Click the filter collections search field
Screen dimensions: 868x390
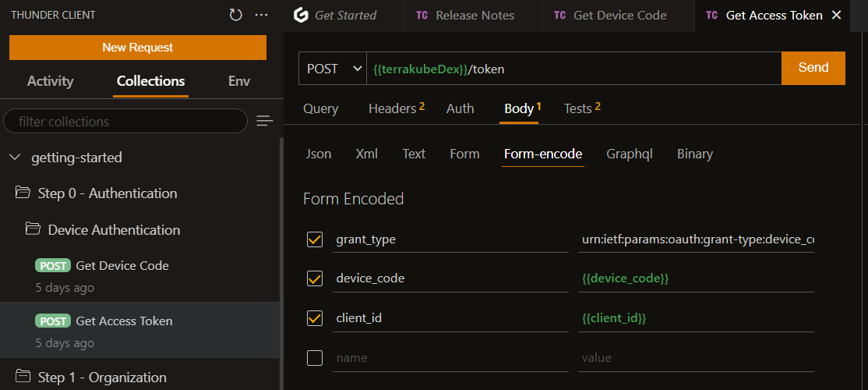coord(125,122)
